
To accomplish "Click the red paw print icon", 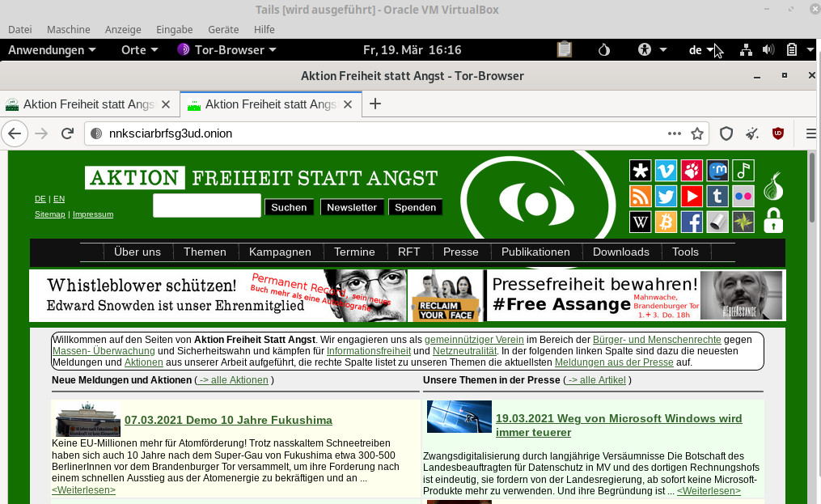I will [x=692, y=170].
